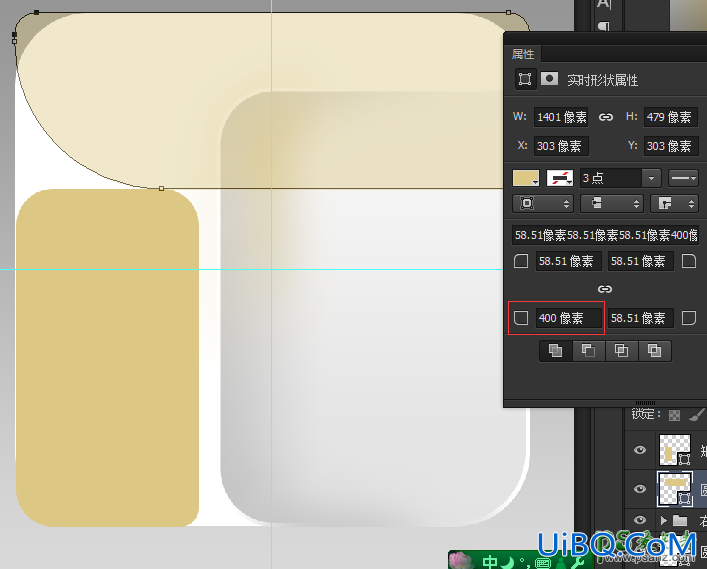Click the top-left path anchor point

click(x=37, y=13)
